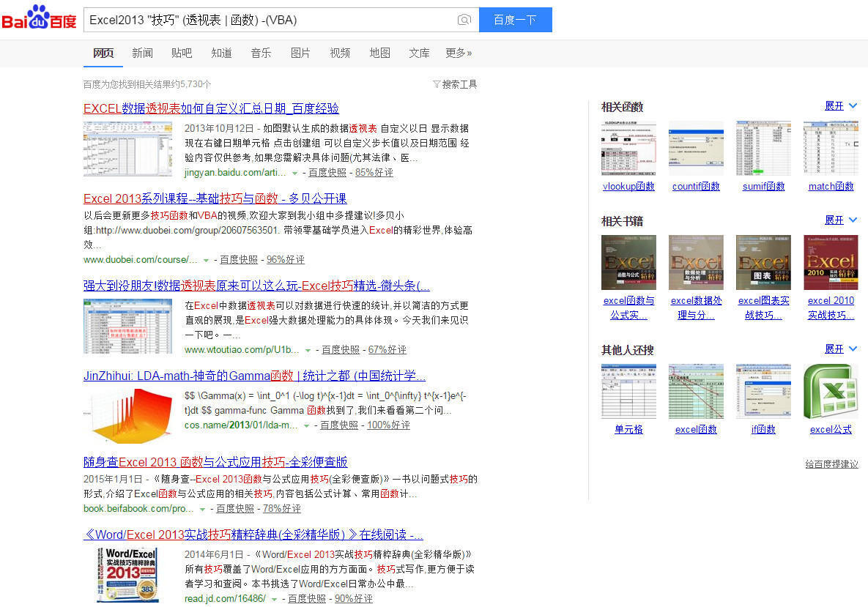Image resolution: width=868 pixels, height=607 pixels.
Task: Click the Word/Excel 2013 book cover thumbnail
Action: pyautogui.click(x=128, y=576)
